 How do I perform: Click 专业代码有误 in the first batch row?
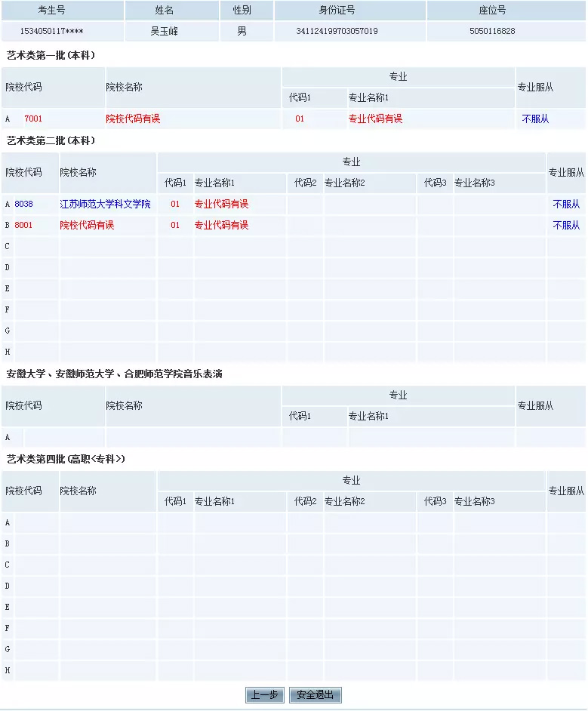click(x=375, y=119)
